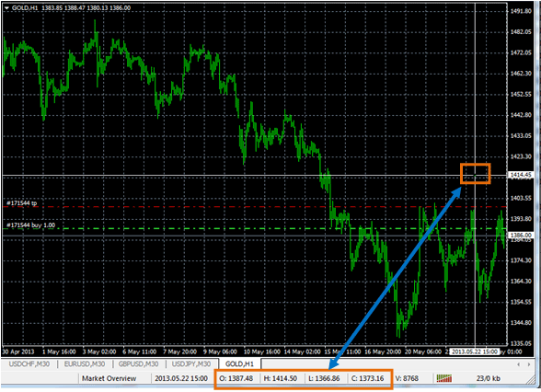
Task: Click the connection status bars icon
Action: point(444,378)
